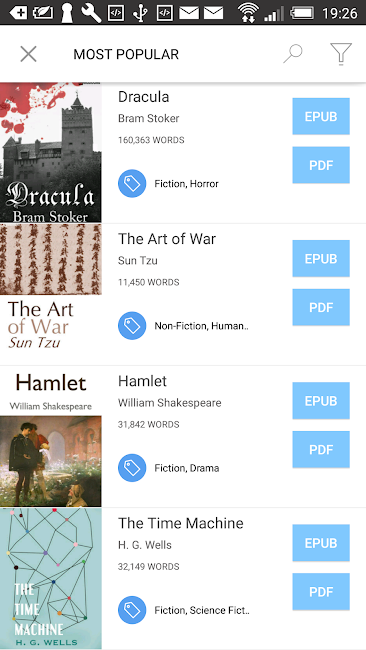Tap the tag icon for Hamlet
The width and height of the screenshot is (366, 650).
[132, 468]
